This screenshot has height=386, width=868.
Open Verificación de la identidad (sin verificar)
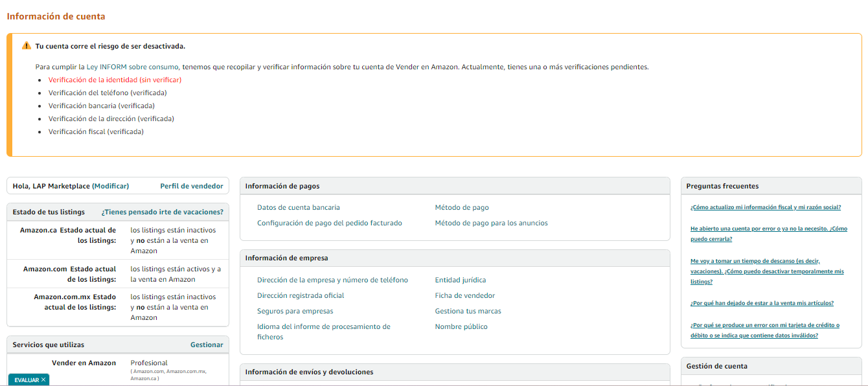point(115,80)
